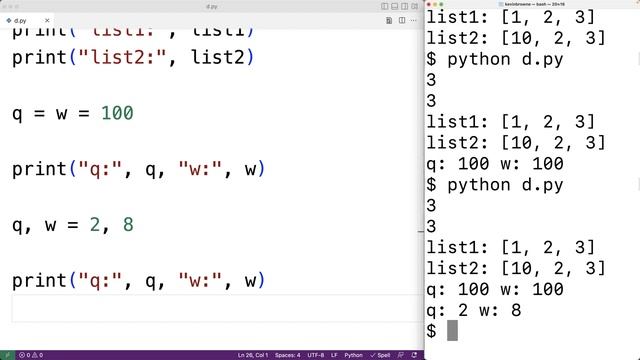Click the code line q, w = 2, 8
Image resolution: width=640 pixels, height=360 pixels.
coord(73,225)
